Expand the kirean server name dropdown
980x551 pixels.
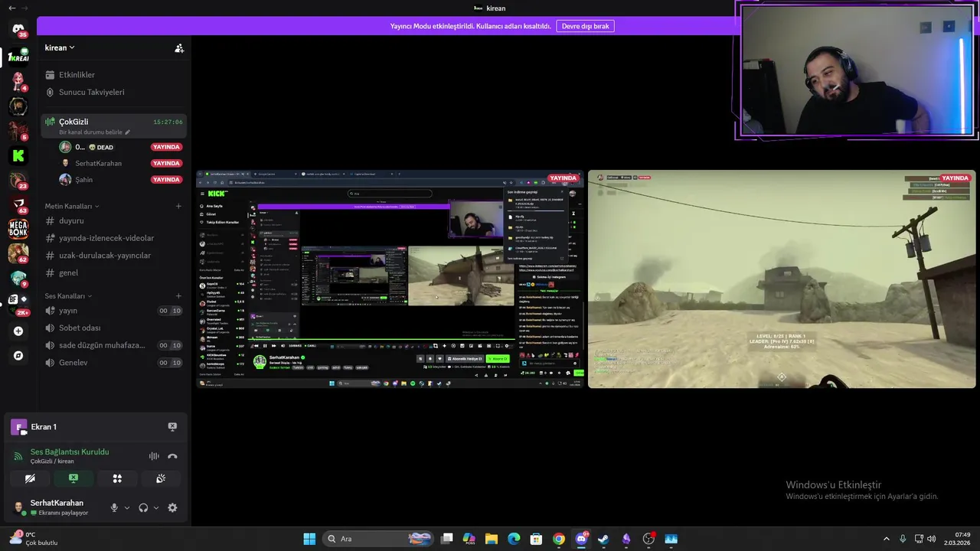coord(60,47)
